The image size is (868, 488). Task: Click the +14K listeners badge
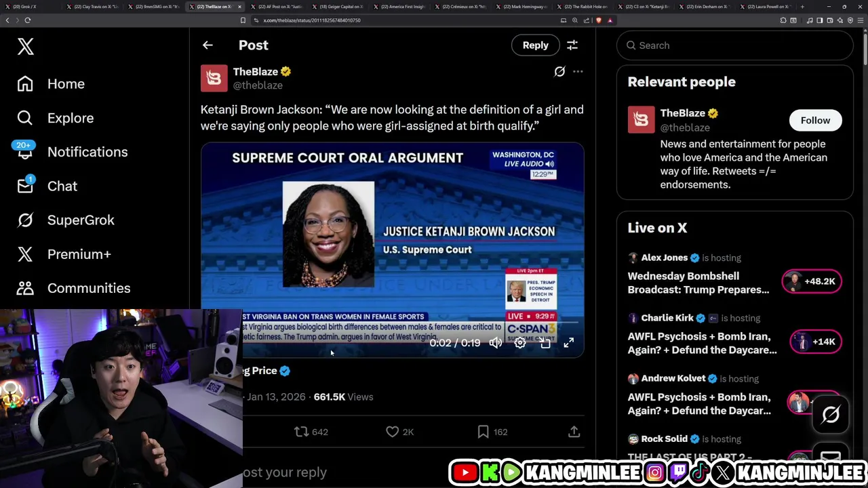point(816,342)
